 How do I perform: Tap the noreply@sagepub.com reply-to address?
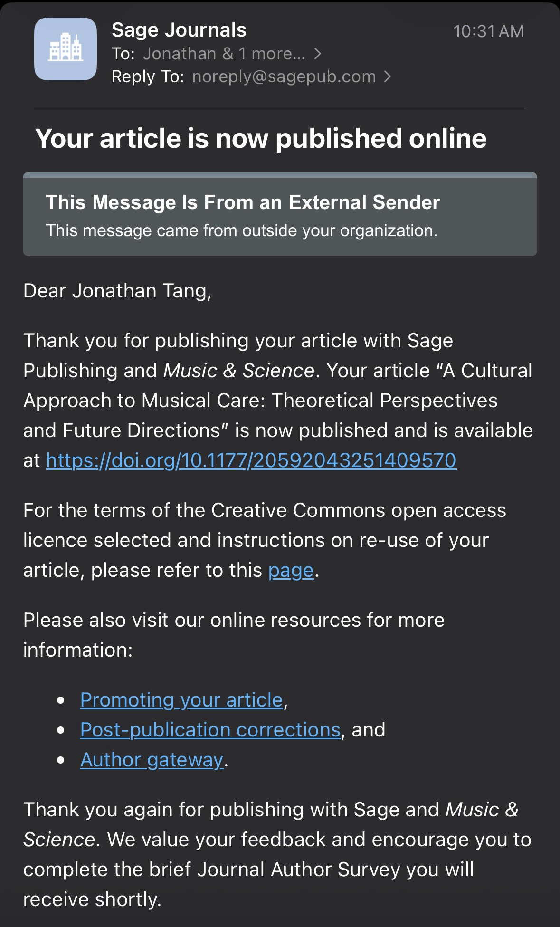coord(284,76)
